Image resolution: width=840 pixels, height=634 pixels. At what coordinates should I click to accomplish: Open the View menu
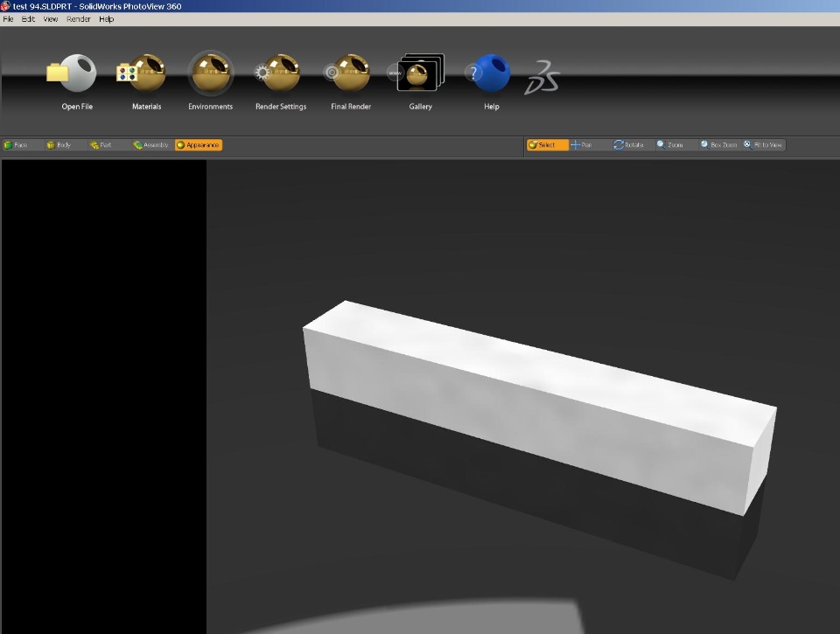pyautogui.click(x=51, y=19)
